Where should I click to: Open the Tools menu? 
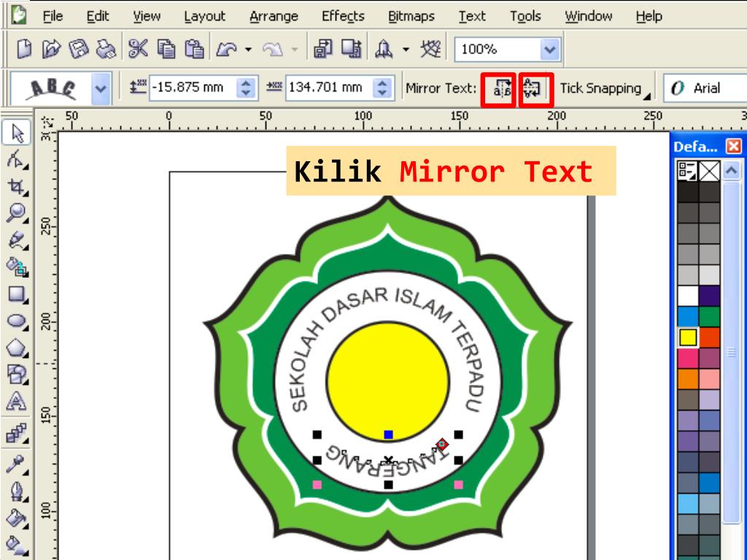click(x=525, y=16)
